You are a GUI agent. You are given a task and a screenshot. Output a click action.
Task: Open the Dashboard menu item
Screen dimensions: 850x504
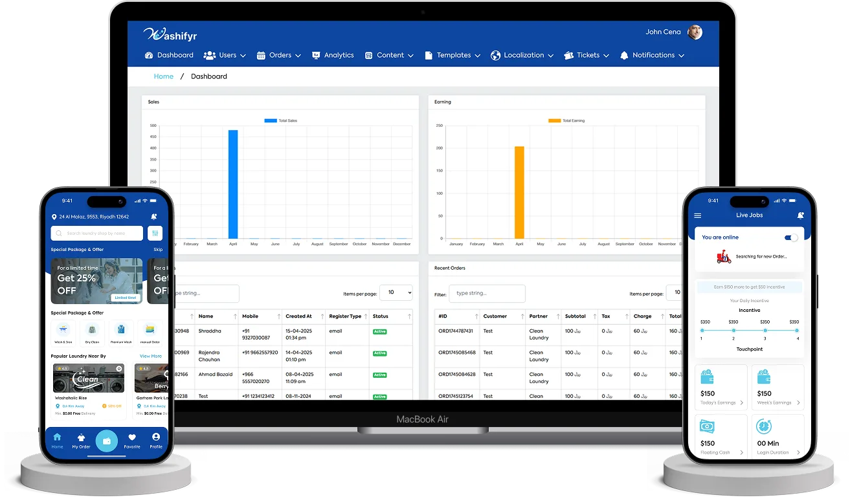pos(169,56)
